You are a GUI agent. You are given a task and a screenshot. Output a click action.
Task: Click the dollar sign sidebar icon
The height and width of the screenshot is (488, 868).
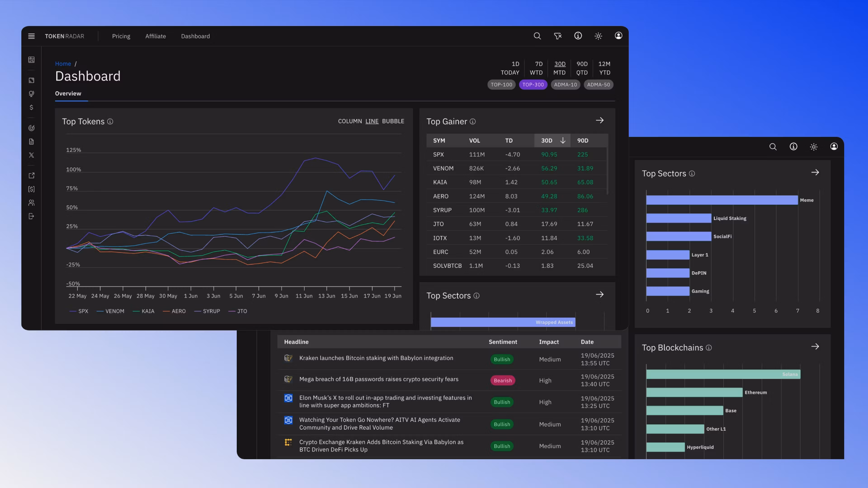(x=31, y=108)
